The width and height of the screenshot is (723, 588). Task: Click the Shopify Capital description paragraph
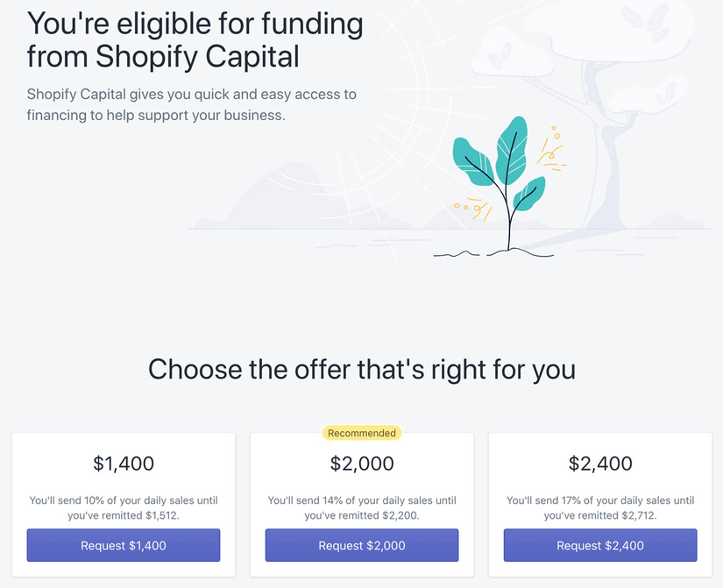192,104
